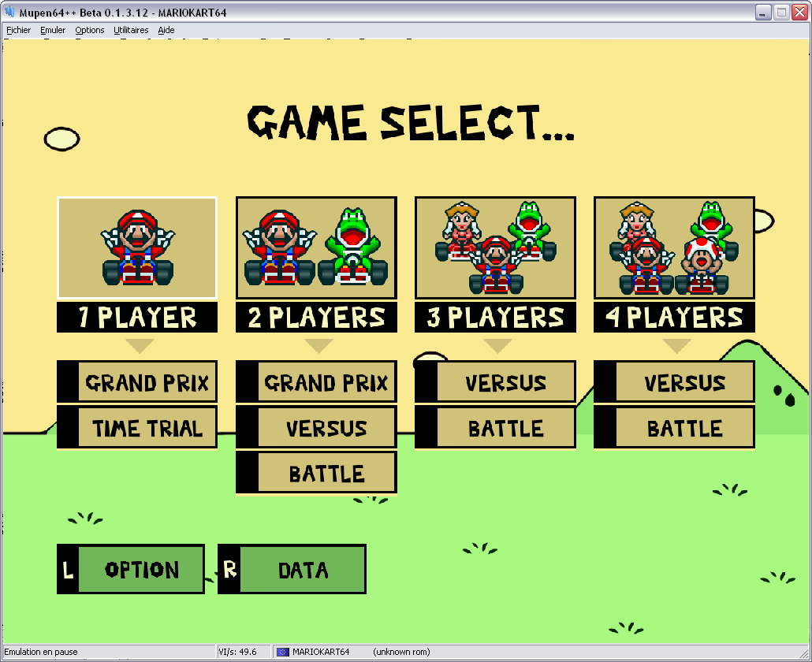
Task: Click the arrow below 1 Player
Action: [140, 346]
